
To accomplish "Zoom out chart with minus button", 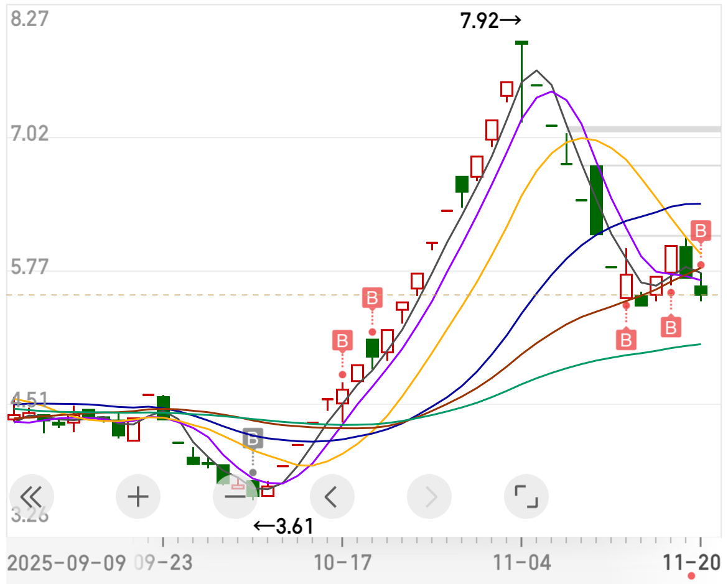I will point(235,496).
